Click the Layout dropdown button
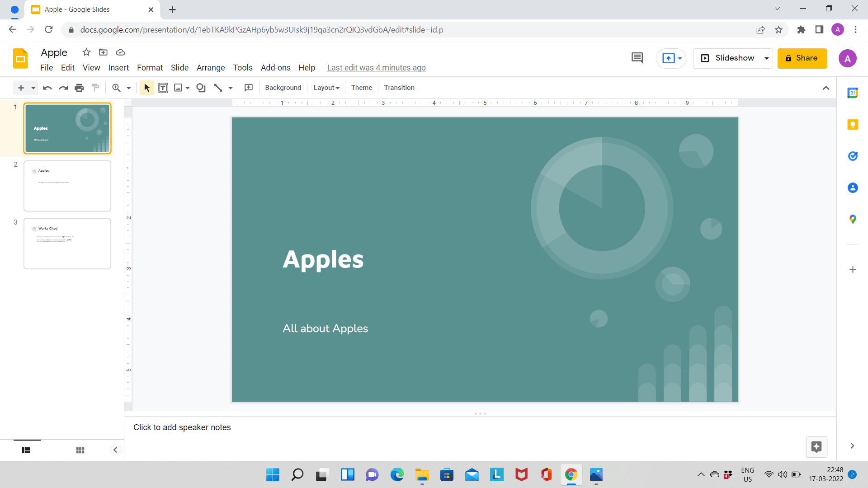This screenshot has height=488, width=868. [x=326, y=88]
